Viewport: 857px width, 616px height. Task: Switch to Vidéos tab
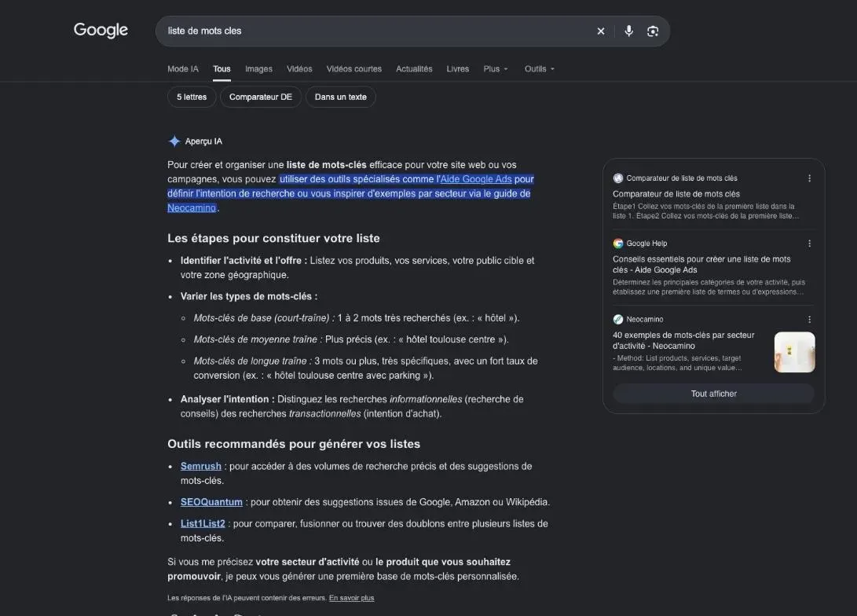tap(299, 69)
